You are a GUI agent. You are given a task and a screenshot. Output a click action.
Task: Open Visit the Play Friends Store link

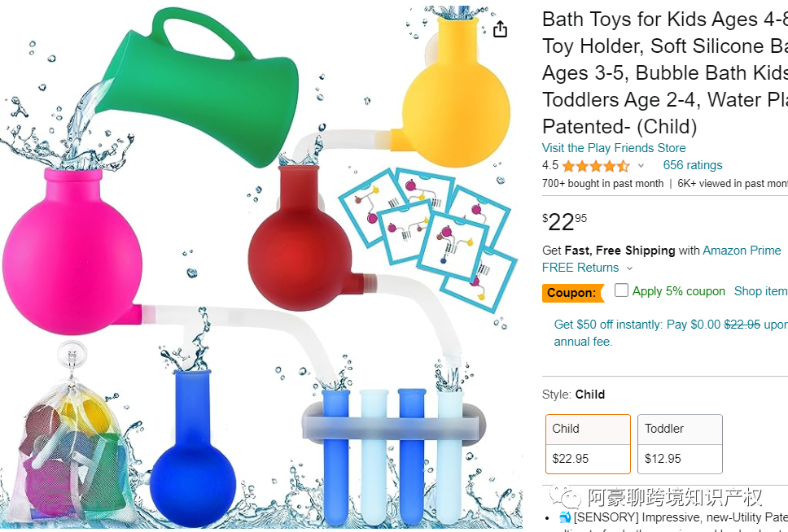(614, 148)
